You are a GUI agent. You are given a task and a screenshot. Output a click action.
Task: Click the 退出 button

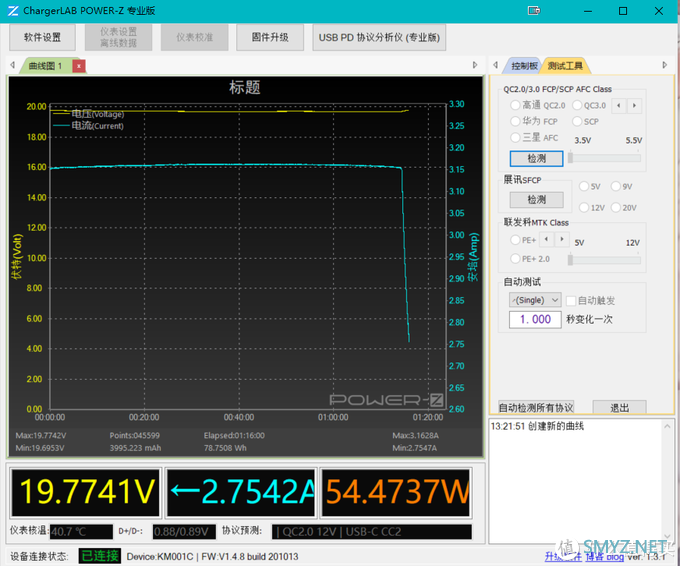[x=619, y=408]
